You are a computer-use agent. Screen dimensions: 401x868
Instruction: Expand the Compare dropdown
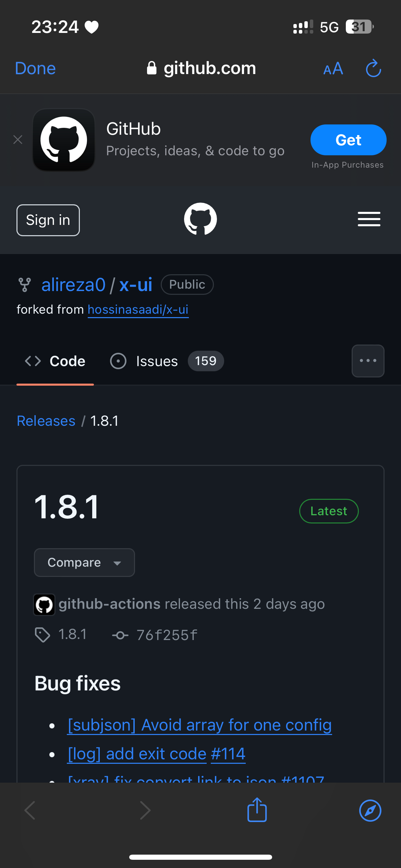84,563
